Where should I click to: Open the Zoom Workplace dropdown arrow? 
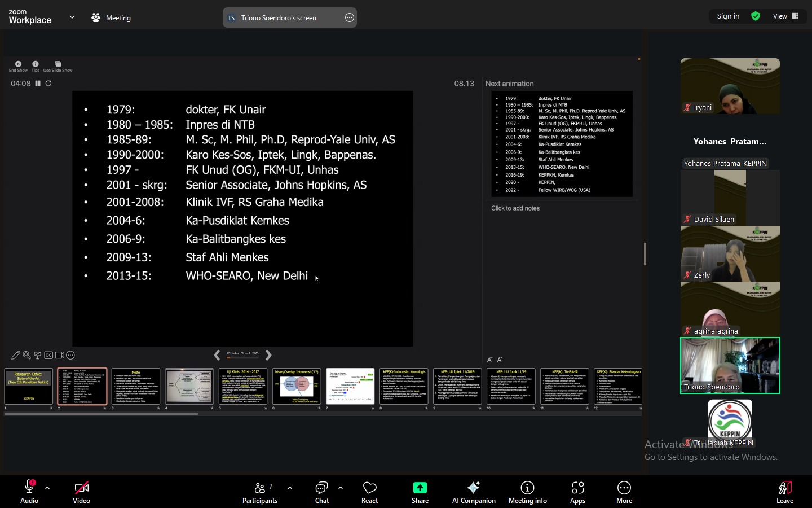(x=72, y=17)
